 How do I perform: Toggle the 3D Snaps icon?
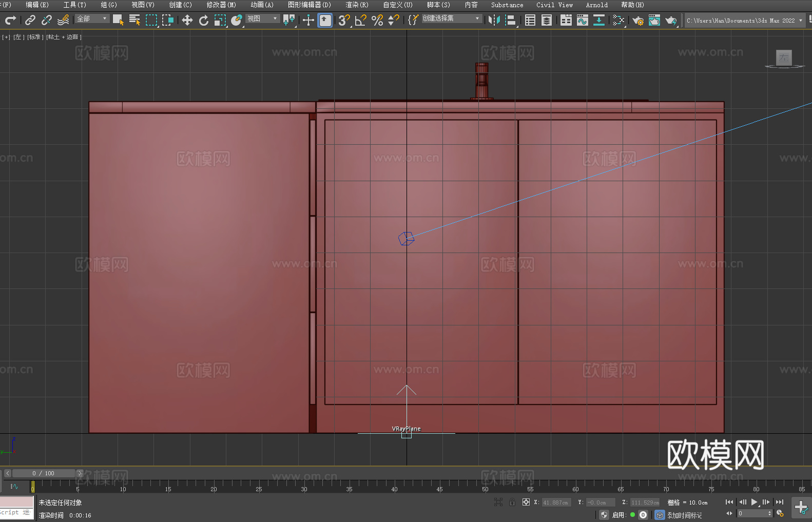point(344,20)
